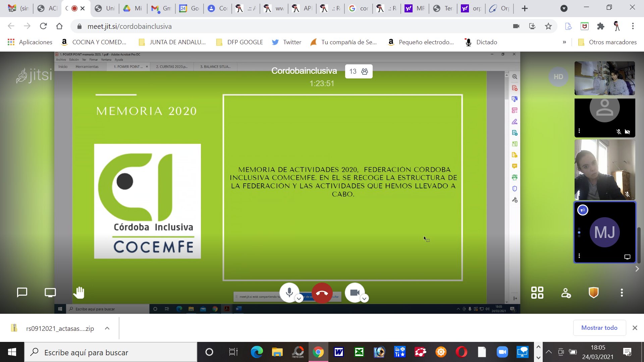Expand options for downloaded zip file

point(107,328)
